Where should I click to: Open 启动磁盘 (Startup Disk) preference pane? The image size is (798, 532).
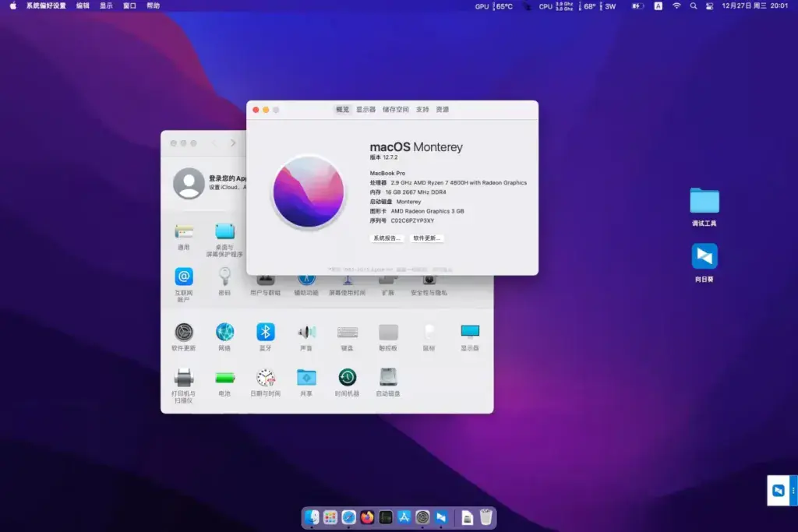tap(388, 382)
